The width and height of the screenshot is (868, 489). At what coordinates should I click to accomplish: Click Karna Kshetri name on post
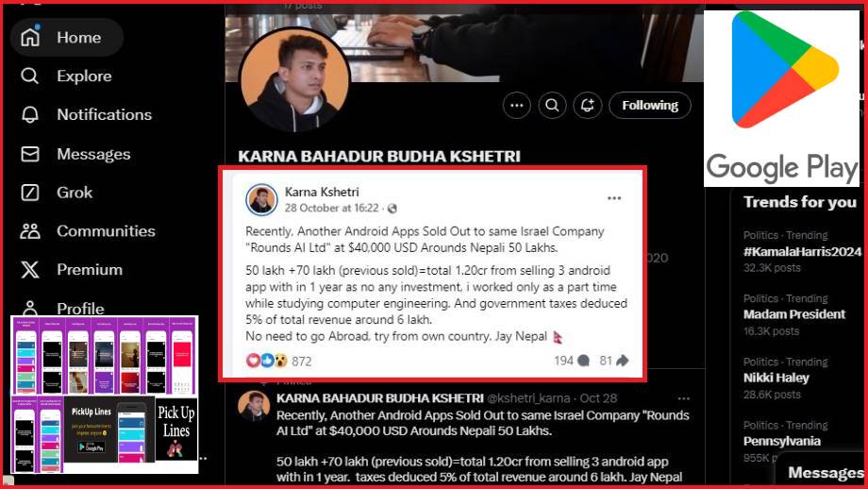(x=322, y=192)
